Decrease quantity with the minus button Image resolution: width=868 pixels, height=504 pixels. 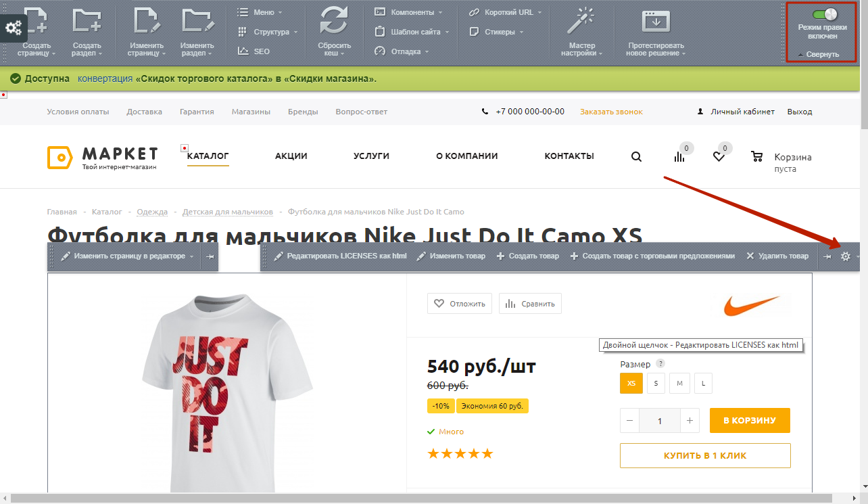(629, 421)
